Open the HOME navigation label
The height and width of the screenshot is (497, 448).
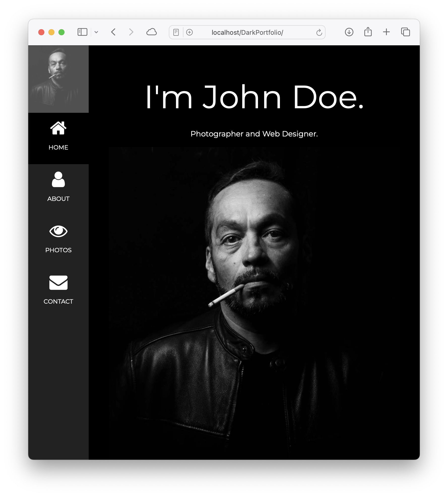tap(58, 147)
